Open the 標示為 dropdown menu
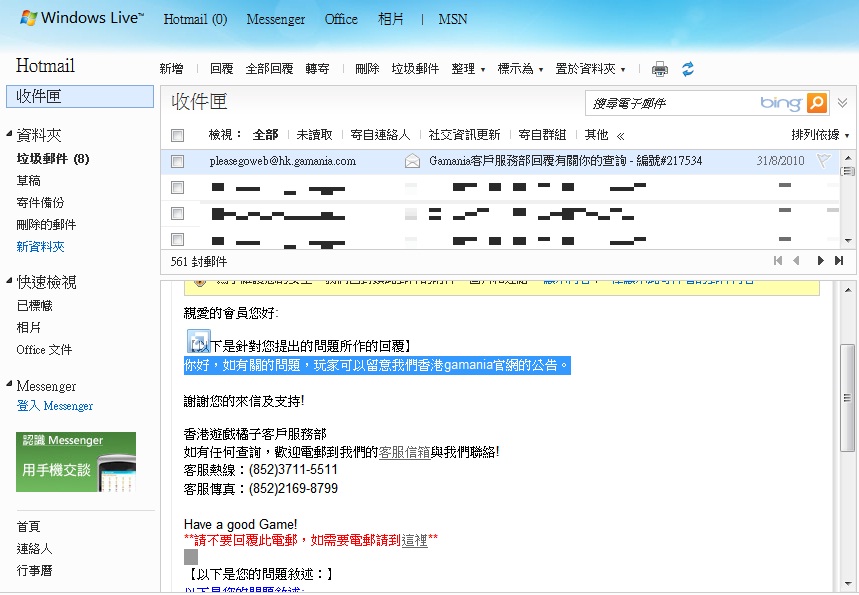This screenshot has width=859, height=595. tap(520, 69)
